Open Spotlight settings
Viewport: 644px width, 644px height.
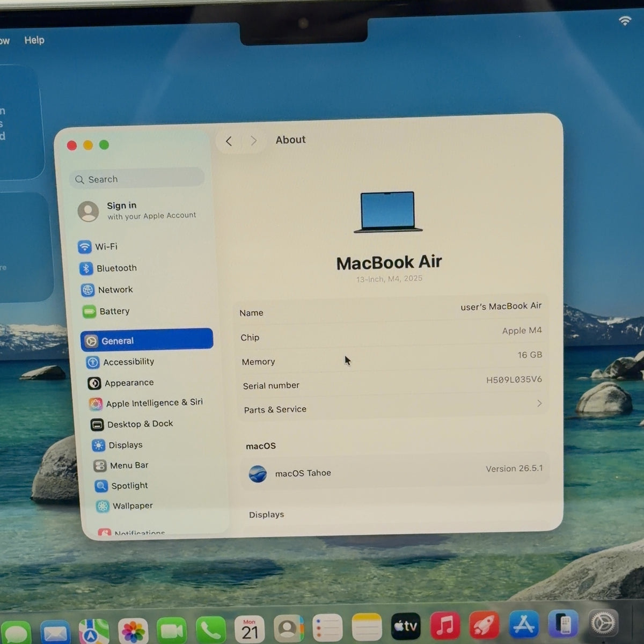122,486
